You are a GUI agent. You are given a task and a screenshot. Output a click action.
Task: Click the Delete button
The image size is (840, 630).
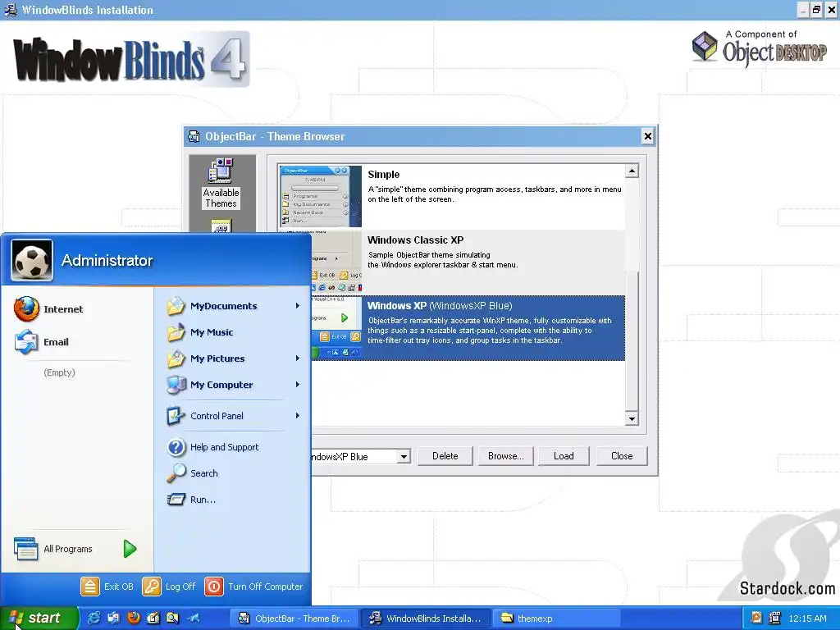pos(445,456)
